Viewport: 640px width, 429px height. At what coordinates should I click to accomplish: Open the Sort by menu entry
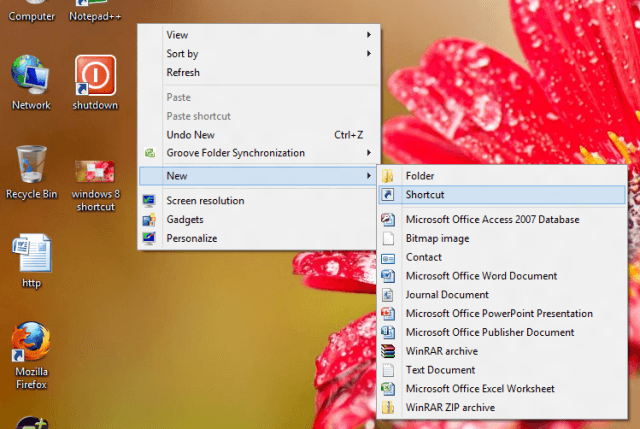(259, 54)
